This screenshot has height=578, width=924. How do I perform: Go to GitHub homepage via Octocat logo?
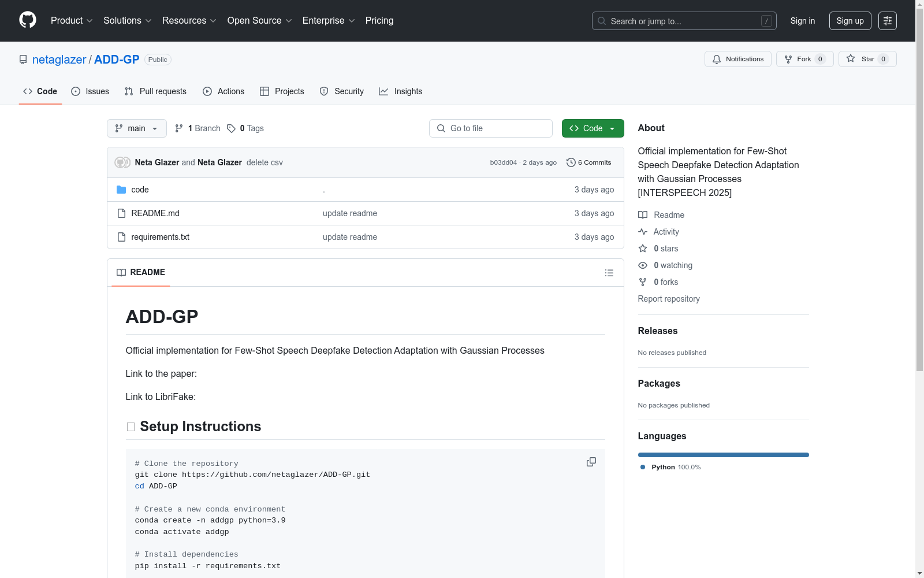(x=28, y=20)
